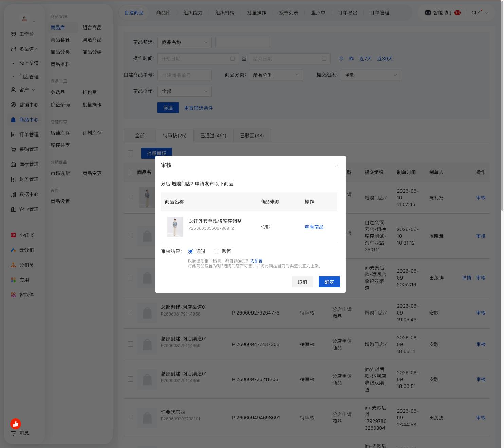The width and height of the screenshot is (504, 448).
Task: Open the 待审核(25) tab
Action: 175,136
